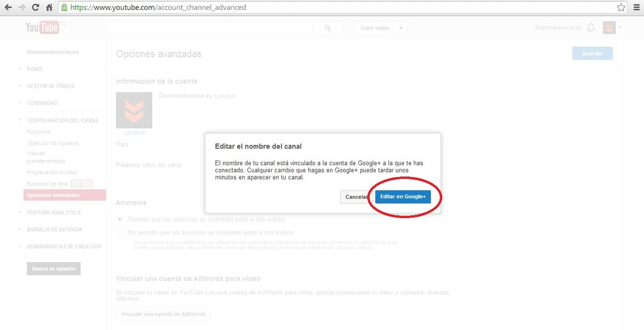Click cambiar link next to Downloadsource.es
The width and height of the screenshot is (644, 330).
(x=225, y=96)
